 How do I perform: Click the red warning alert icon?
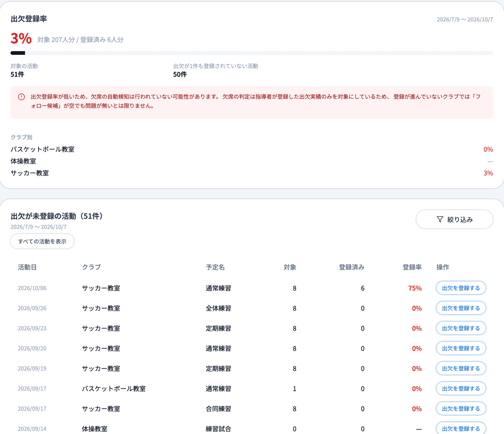[21, 97]
